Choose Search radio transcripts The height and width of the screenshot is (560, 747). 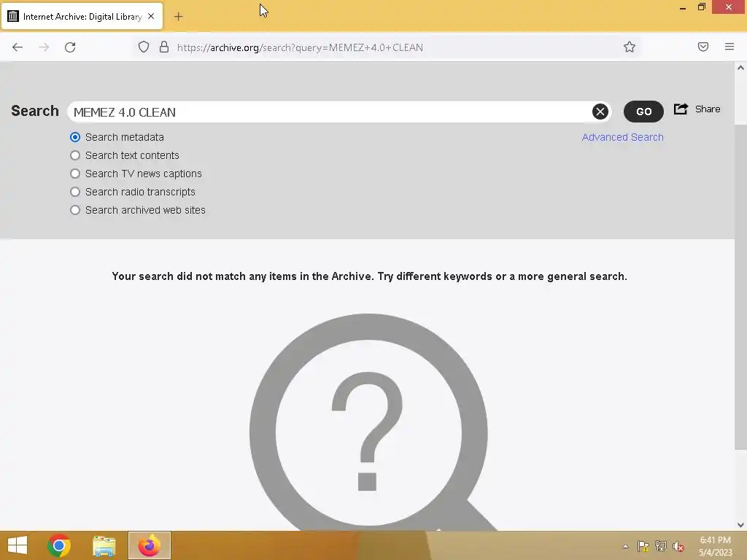[x=75, y=192]
